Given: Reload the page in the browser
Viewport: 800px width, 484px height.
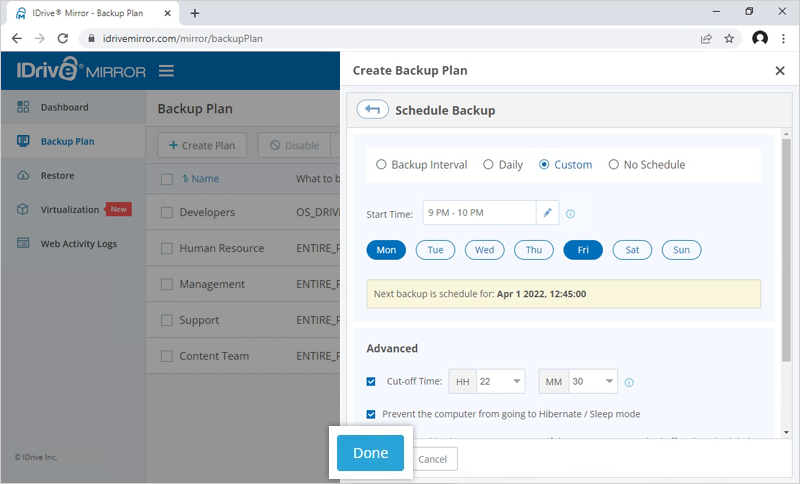Looking at the screenshot, I should pyautogui.click(x=63, y=38).
